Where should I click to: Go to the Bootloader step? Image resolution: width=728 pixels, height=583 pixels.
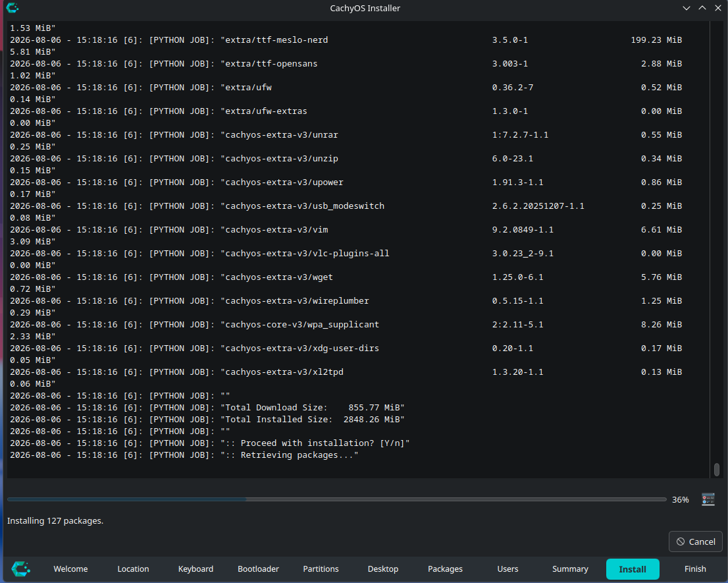click(258, 569)
